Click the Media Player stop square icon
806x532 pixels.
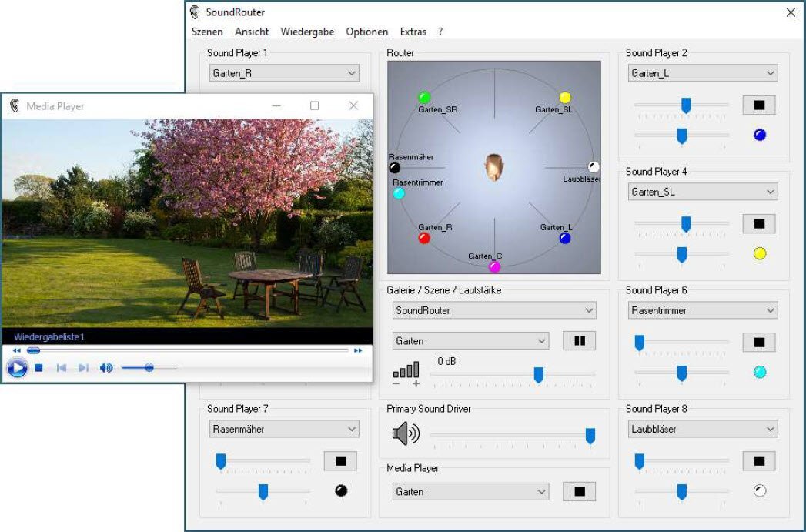coord(38,368)
